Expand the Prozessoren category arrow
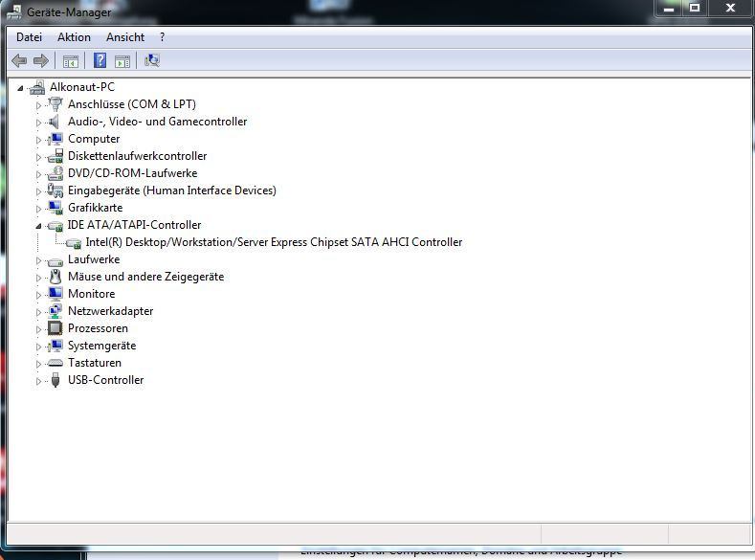This screenshot has width=755, height=560. [x=38, y=329]
